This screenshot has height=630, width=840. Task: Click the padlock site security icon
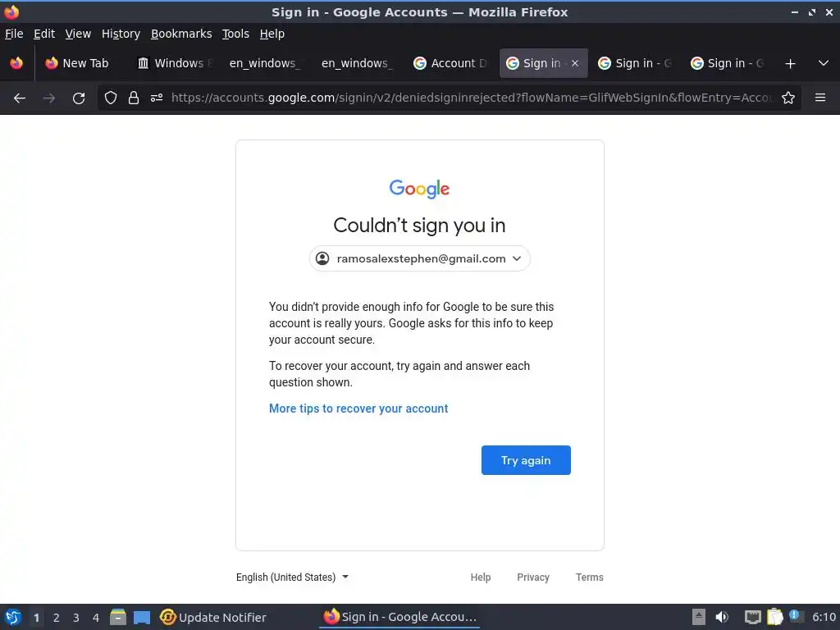(x=134, y=98)
